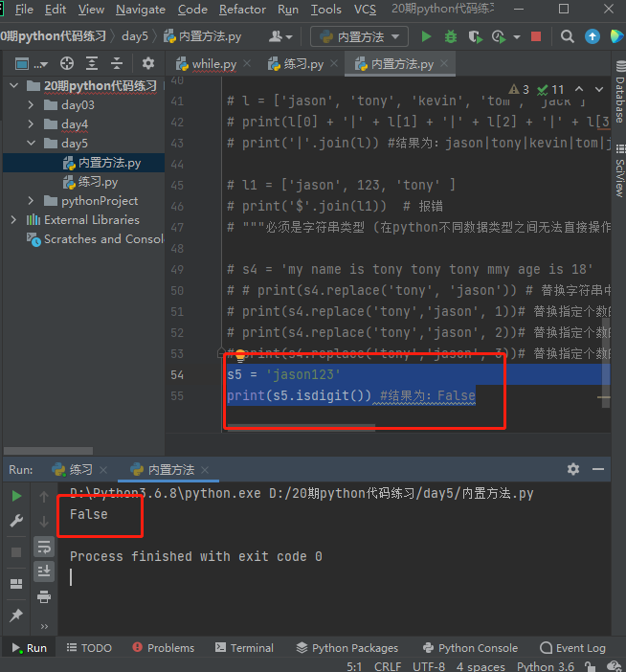
Task: Expand the day03 folder
Action: (31, 105)
